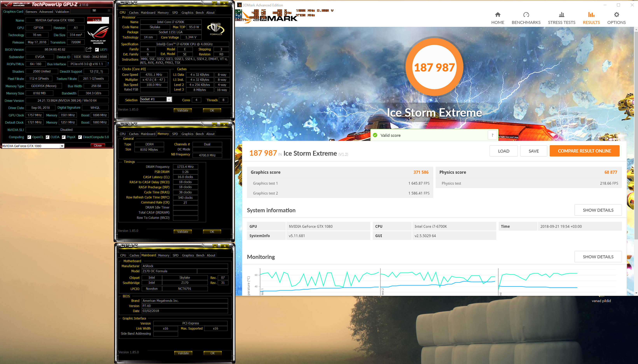Click the 3DMark app title icon
Screen dimensions: 638x364
[239, 5]
